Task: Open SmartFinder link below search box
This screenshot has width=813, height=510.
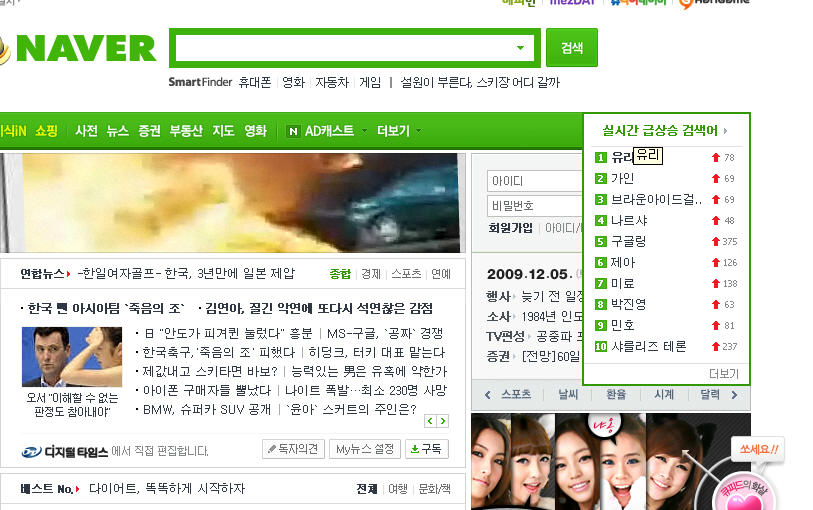Action: coord(200,82)
